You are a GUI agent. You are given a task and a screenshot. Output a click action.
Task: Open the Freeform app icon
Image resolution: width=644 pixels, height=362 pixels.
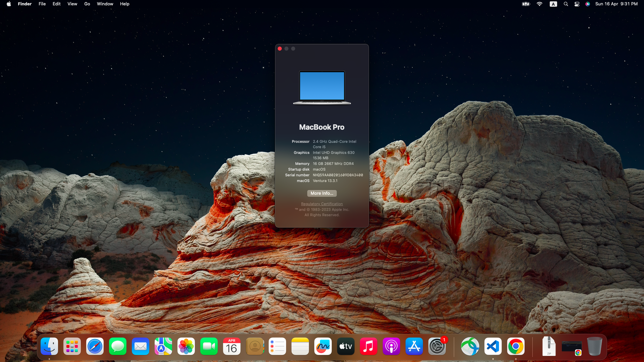pyautogui.click(x=323, y=346)
